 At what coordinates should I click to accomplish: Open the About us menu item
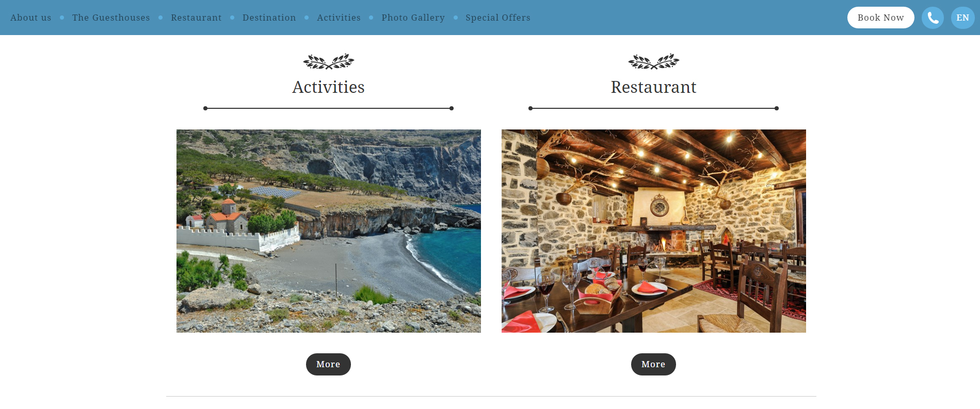click(x=31, y=18)
